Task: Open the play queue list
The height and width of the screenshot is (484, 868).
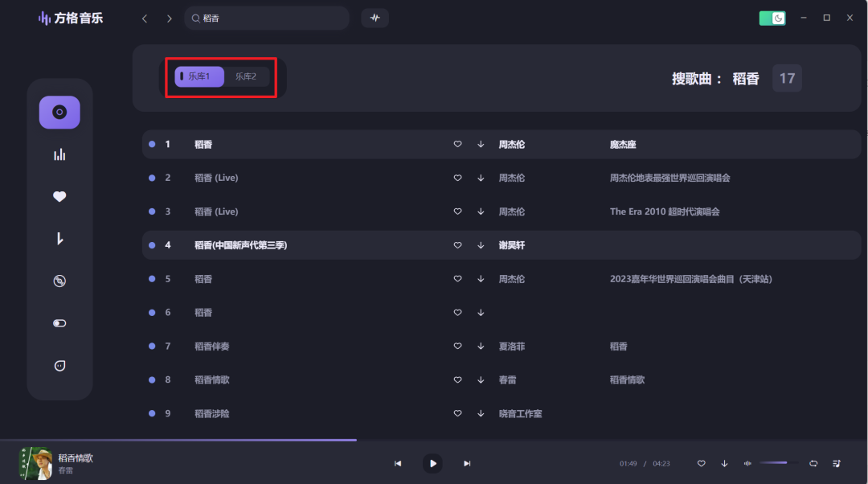Action: [837, 464]
